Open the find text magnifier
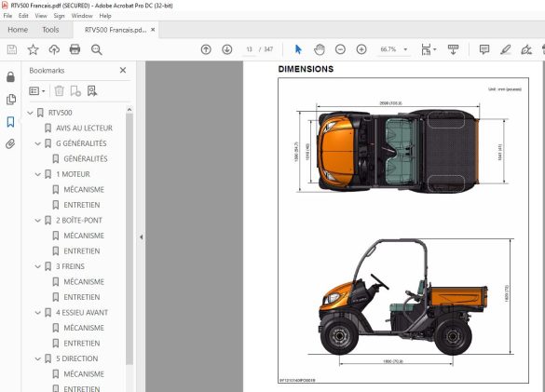 click(x=96, y=49)
